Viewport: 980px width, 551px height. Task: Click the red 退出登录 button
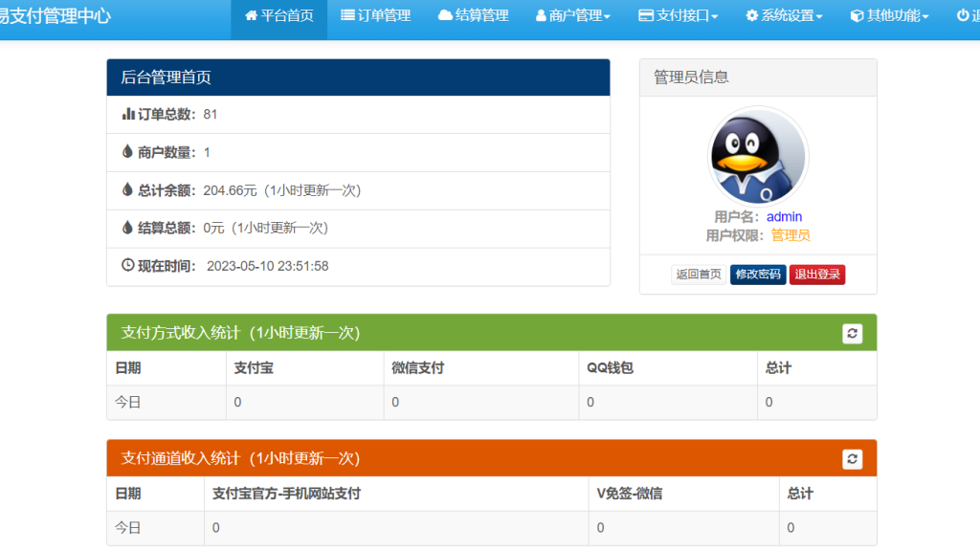point(817,275)
